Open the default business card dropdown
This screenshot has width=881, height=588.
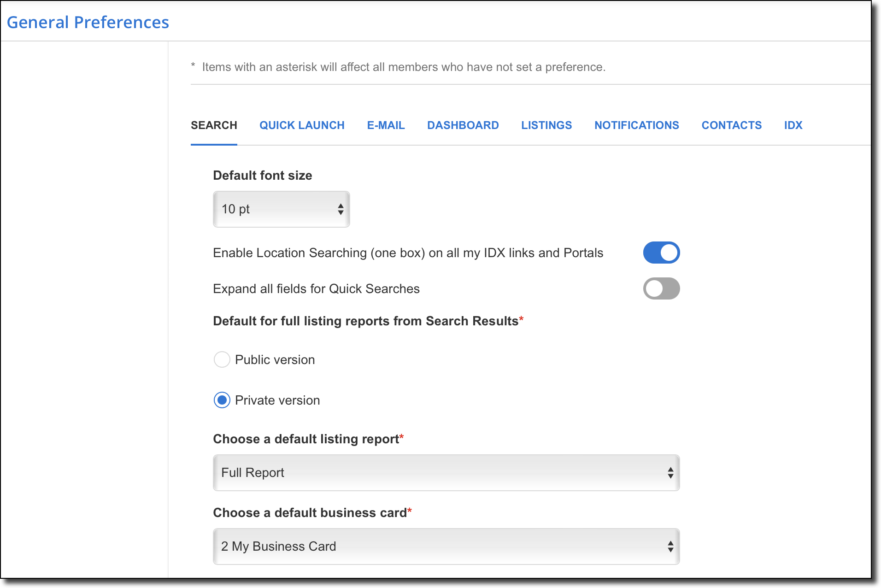tap(446, 547)
